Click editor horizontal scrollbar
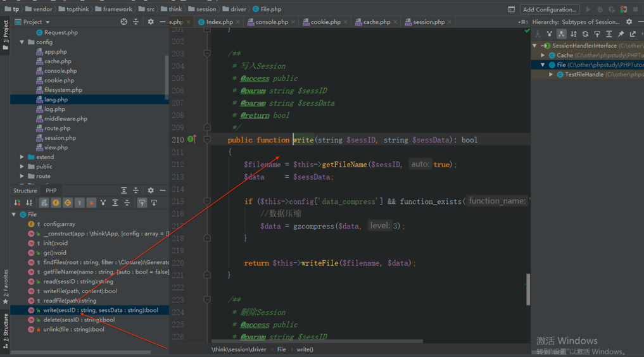Screen dimensions: 644x357 pos(317,341)
